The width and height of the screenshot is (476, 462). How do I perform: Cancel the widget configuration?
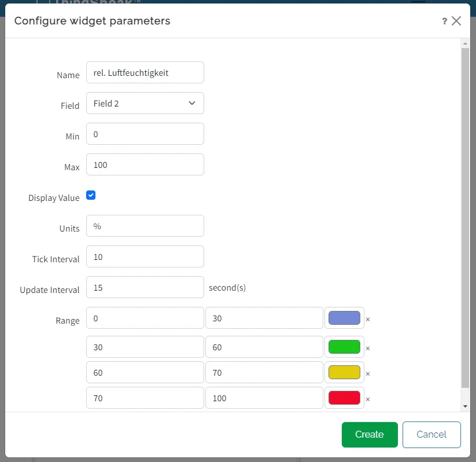pyautogui.click(x=431, y=435)
